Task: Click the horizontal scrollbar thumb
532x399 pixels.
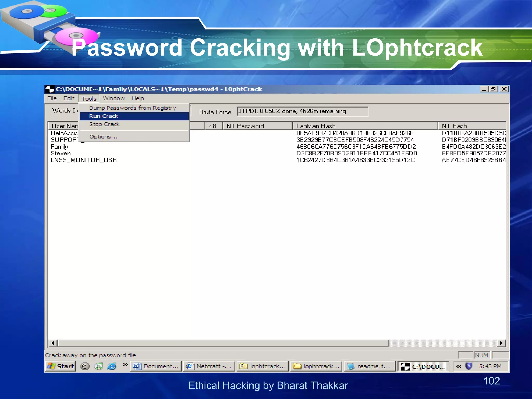Action: tap(223, 343)
